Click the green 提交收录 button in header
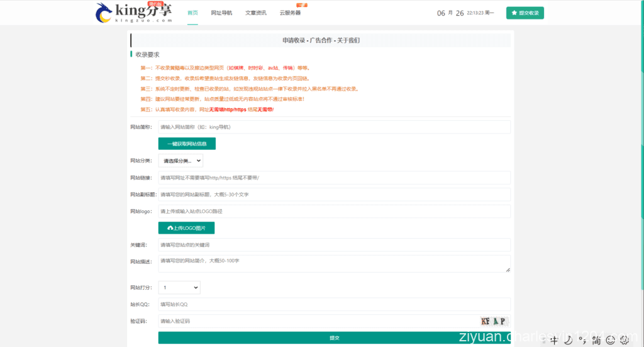The height and width of the screenshot is (347, 644). coord(525,13)
